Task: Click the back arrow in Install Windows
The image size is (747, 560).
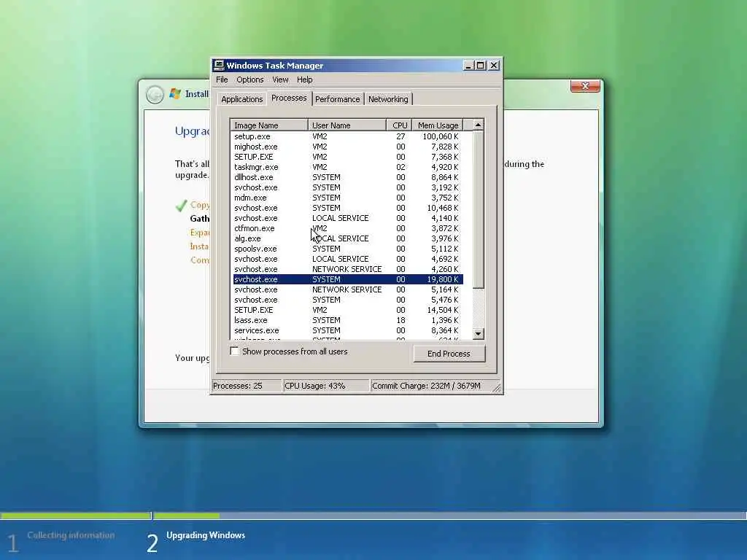Action: (x=155, y=94)
